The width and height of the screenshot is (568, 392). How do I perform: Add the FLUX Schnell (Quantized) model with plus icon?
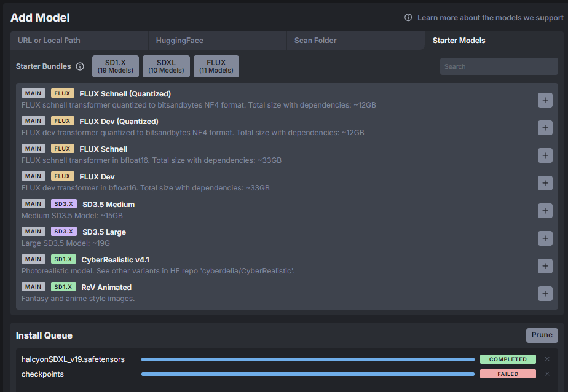[x=545, y=100]
